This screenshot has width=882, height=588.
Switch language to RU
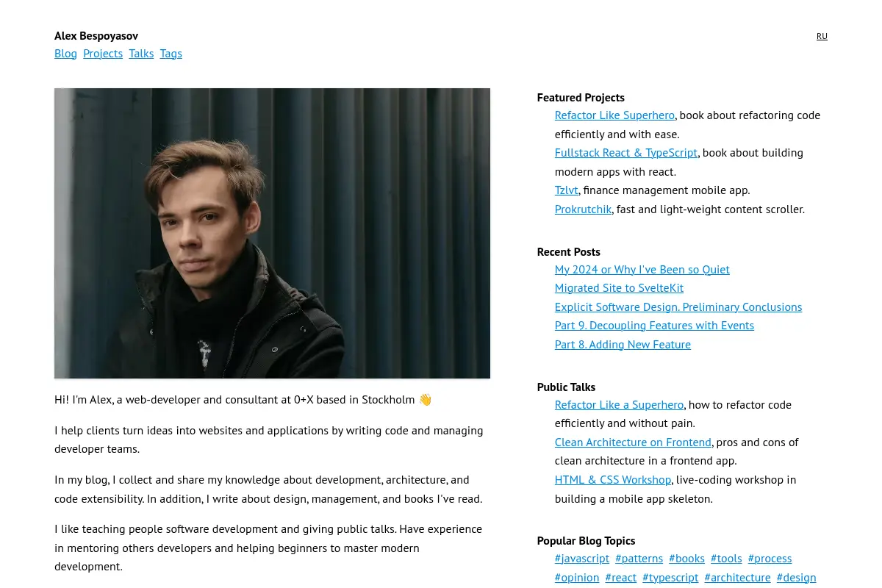coord(822,36)
